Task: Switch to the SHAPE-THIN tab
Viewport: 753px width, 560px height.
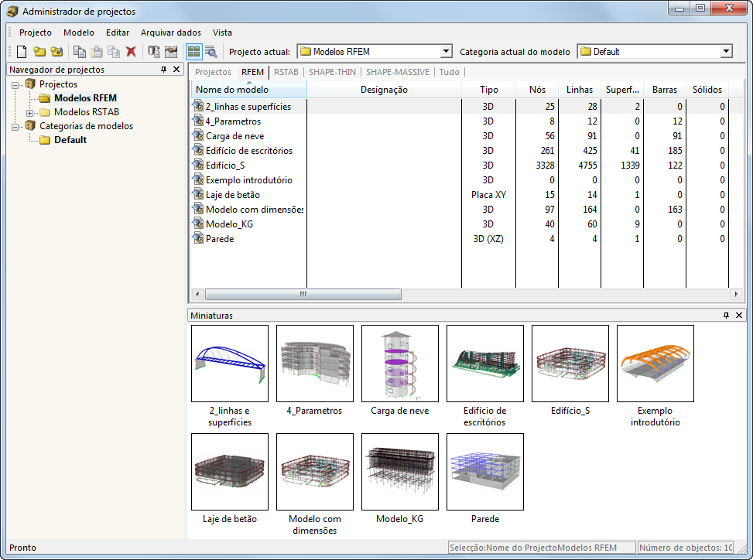Action: click(332, 72)
